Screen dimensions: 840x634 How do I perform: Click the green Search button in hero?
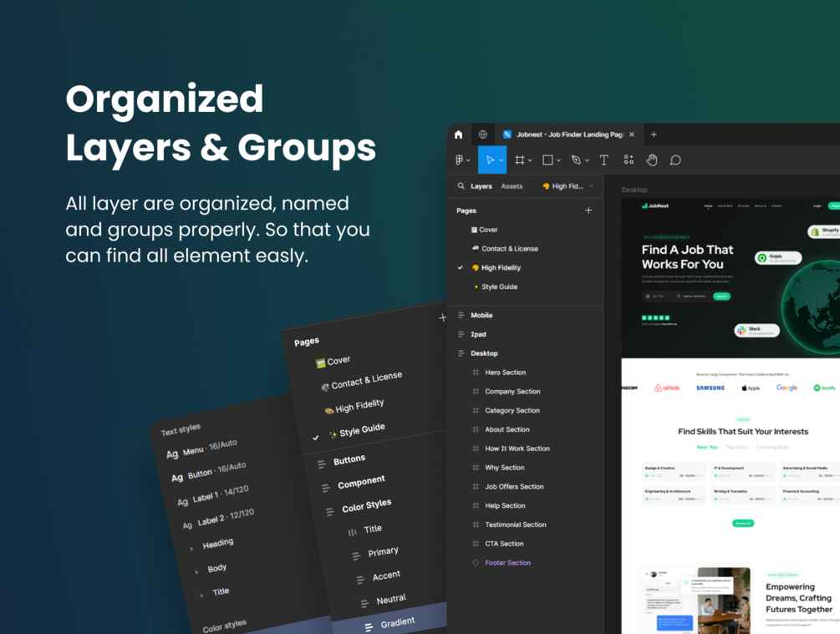[721, 296]
